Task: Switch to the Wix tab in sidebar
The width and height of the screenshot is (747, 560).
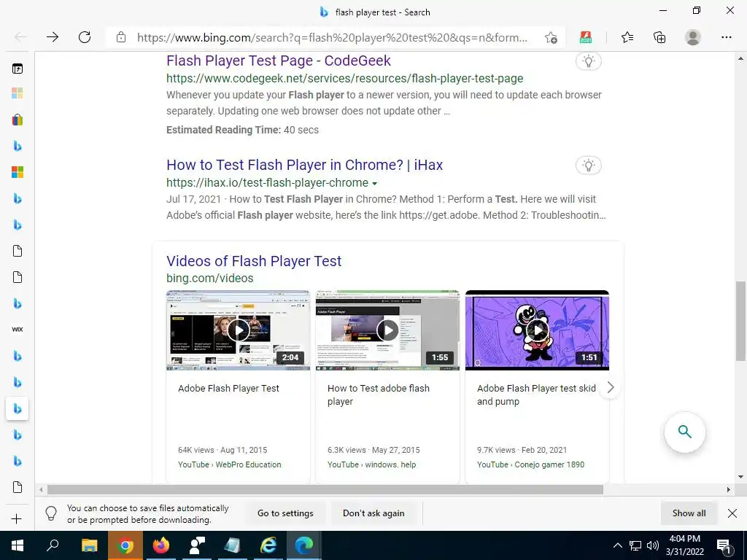Action: (x=18, y=329)
